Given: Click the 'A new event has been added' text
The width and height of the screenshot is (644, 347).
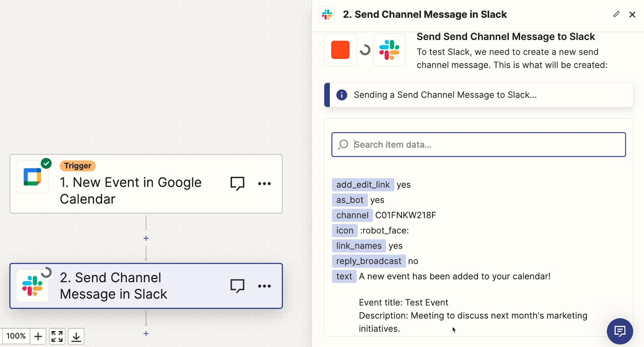Looking at the screenshot, I should click(455, 276).
